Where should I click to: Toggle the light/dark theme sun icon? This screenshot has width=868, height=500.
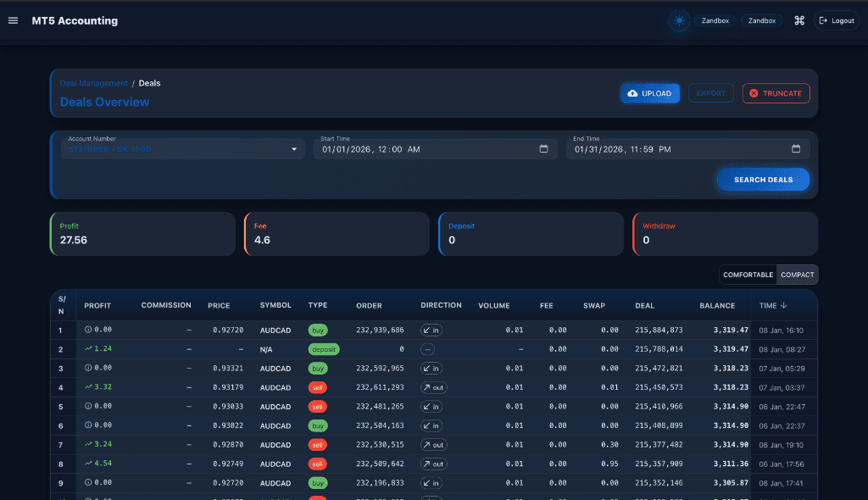tap(678, 21)
